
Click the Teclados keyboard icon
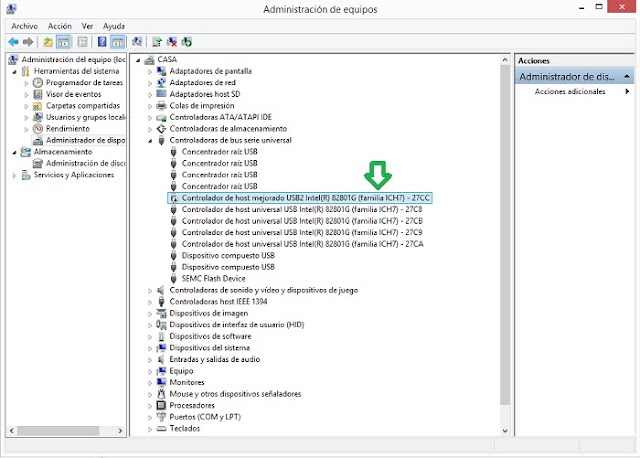(162, 428)
